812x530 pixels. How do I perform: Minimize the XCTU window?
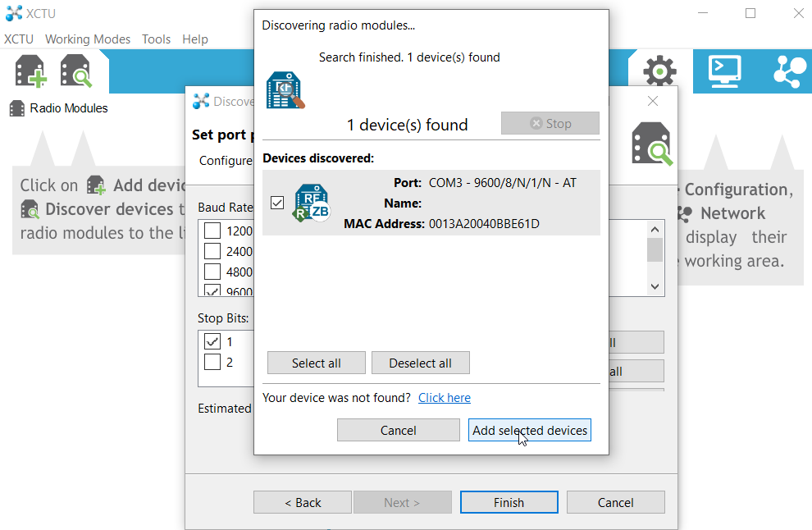[x=703, y=13]
